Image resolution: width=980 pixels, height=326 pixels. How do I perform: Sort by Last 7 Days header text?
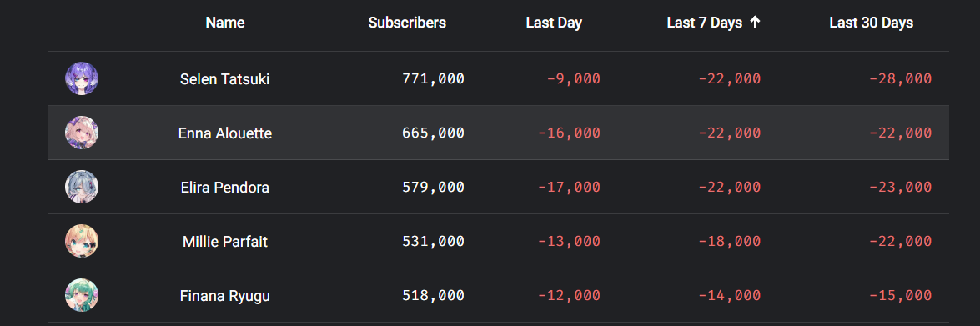[x=705, y=23]
